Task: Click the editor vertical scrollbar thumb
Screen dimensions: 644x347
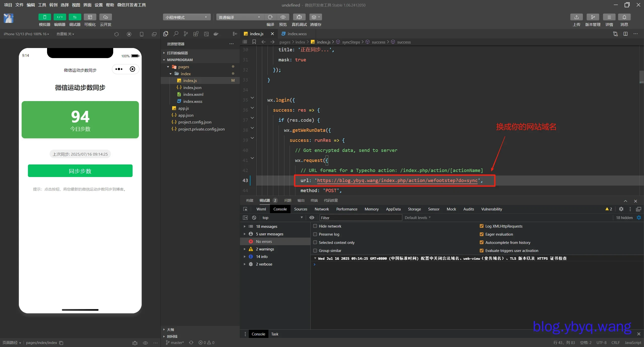Action: 641,77
